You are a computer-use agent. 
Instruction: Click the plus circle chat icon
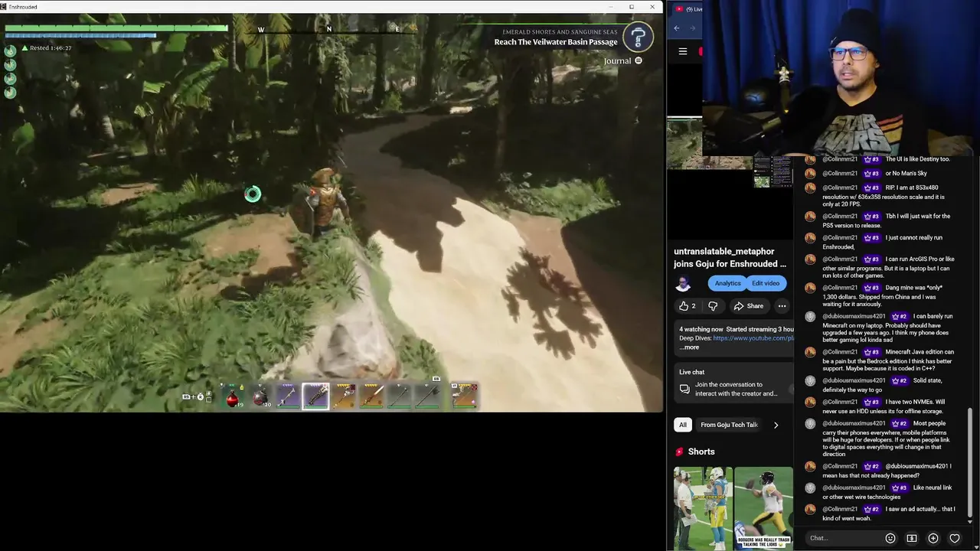click(933, 538)
